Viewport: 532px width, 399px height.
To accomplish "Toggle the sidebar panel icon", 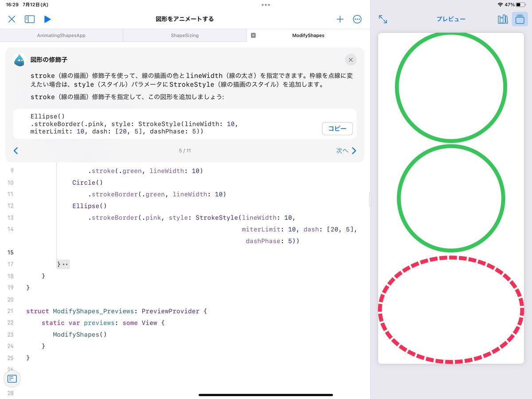I will pos(30,19).
